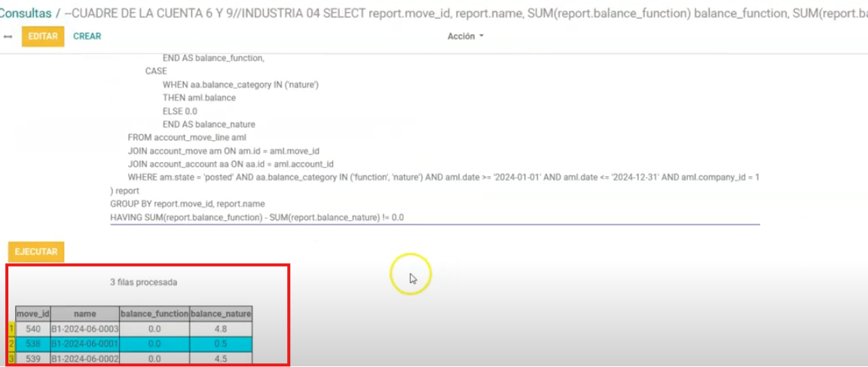868x367 pixels.
Task: Click balance_nature value 4.8
Action: (220, 329)
